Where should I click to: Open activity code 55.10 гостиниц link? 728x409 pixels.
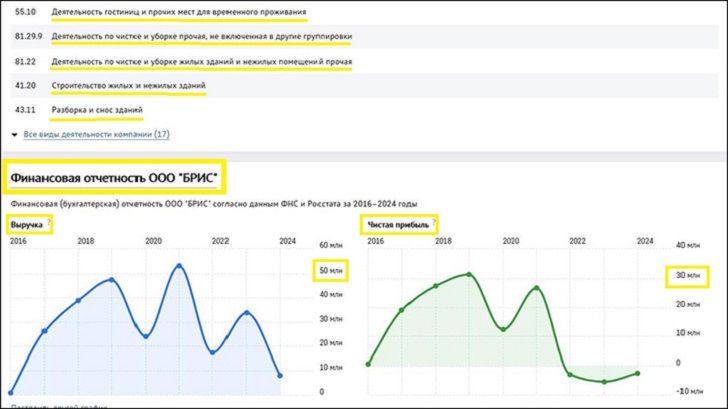click(178, 13)
